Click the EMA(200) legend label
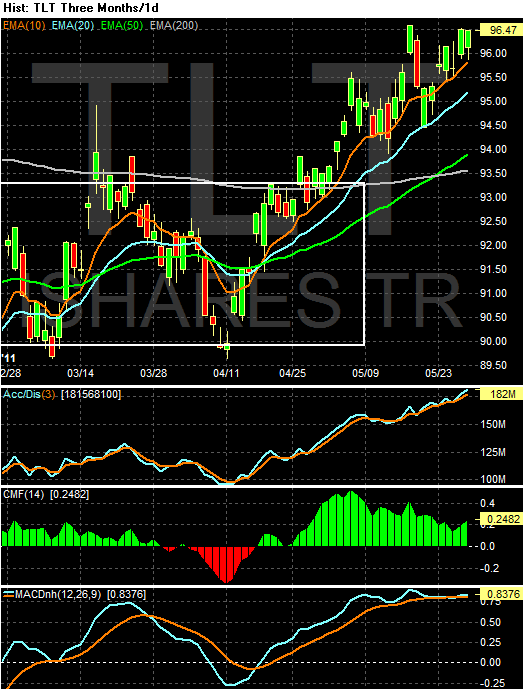The height and width of the screenshot is (692, 524). click(x=173, y=26)
